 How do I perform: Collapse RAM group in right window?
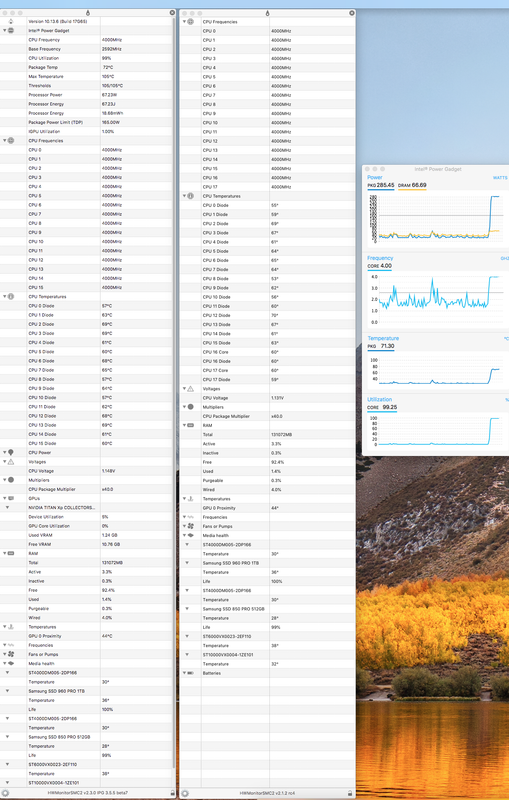click(184, 425)
